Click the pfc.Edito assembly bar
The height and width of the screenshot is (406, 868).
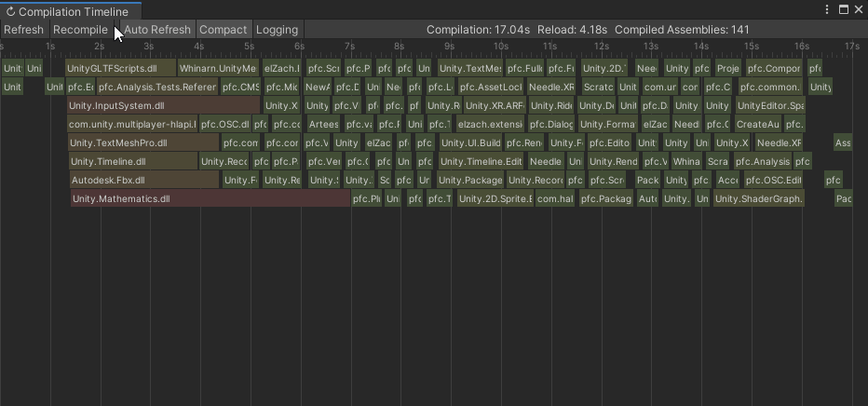609,142
